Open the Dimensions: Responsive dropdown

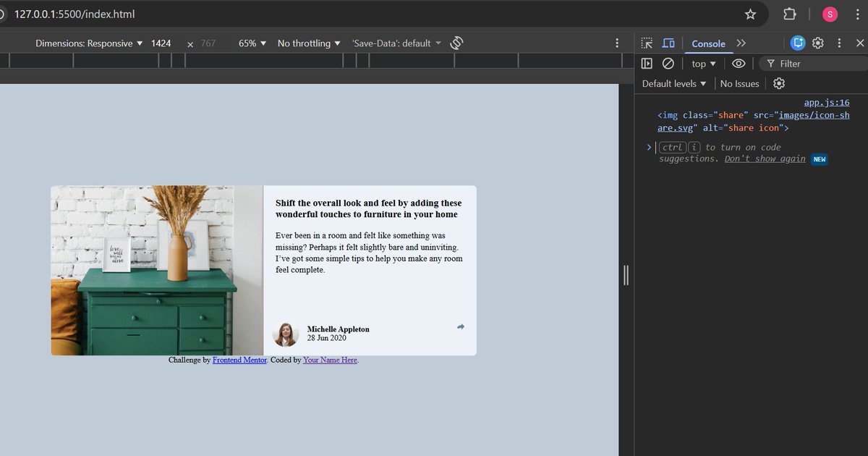click(x=89, y=43)
